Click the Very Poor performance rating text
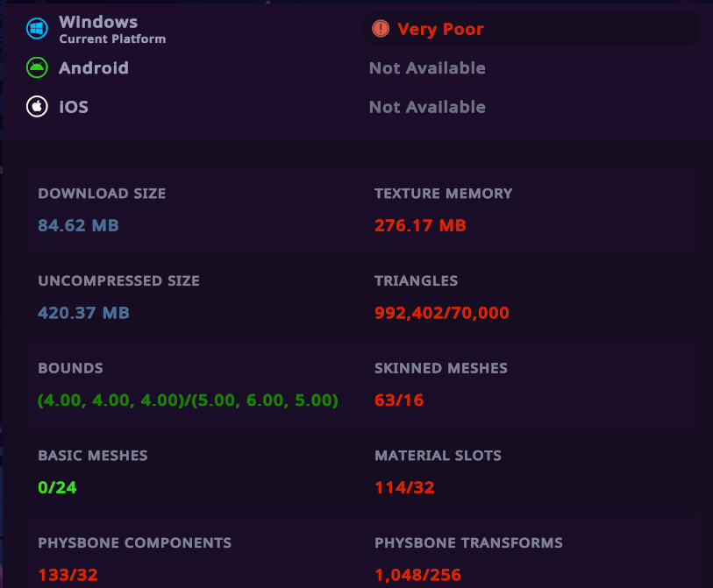713x588 pixels. click(x=440, y=29)
